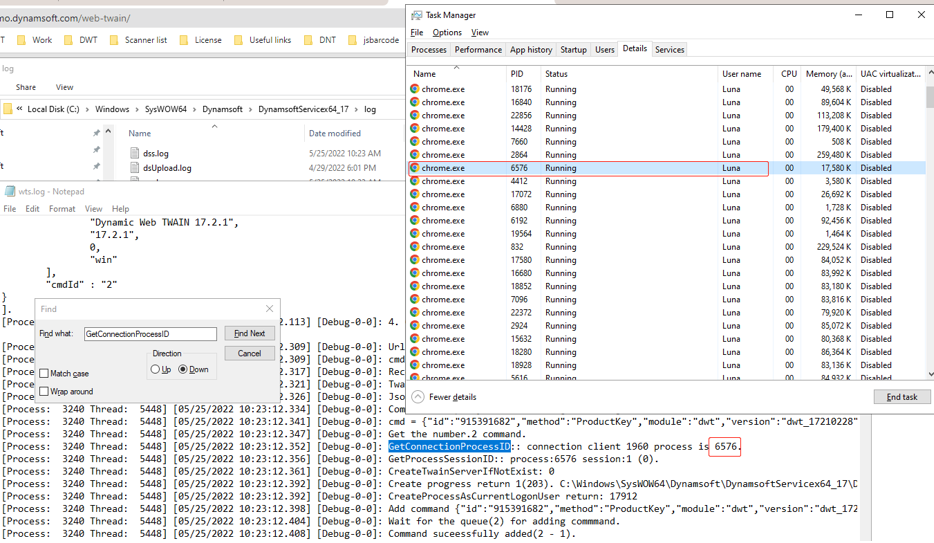This screenshot has height=543, width=934.
Task: Open the Notepad Format menu
Action: pyautogui.click(x=62, y=209)
